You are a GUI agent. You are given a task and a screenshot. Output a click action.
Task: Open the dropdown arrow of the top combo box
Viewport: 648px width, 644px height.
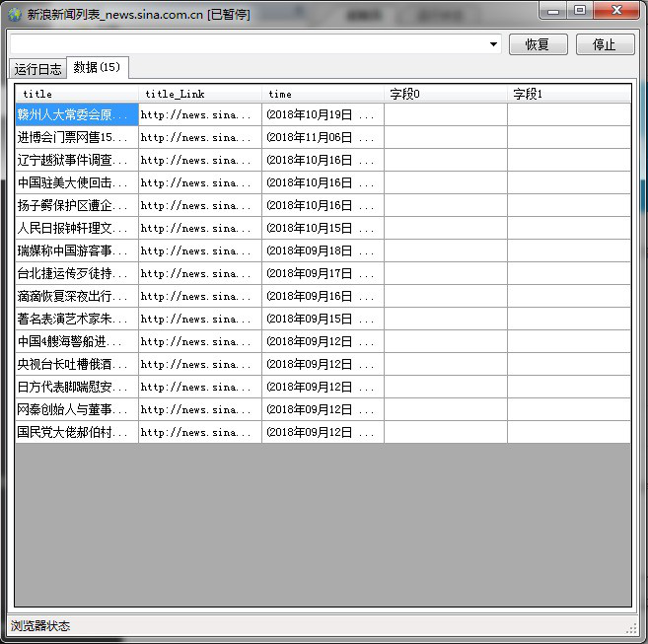tap(493, 44)
